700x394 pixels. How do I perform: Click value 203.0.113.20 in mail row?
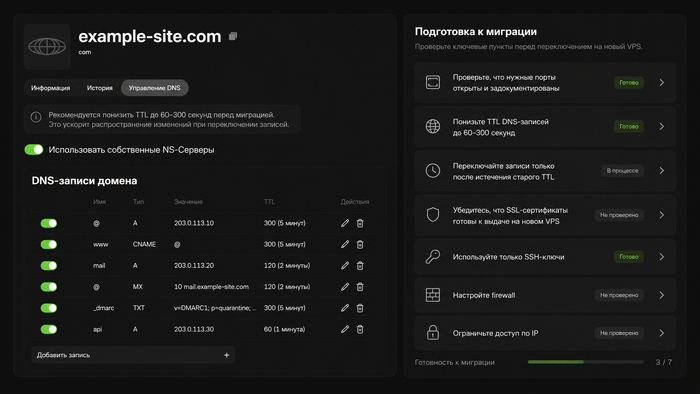coord(194,265)
